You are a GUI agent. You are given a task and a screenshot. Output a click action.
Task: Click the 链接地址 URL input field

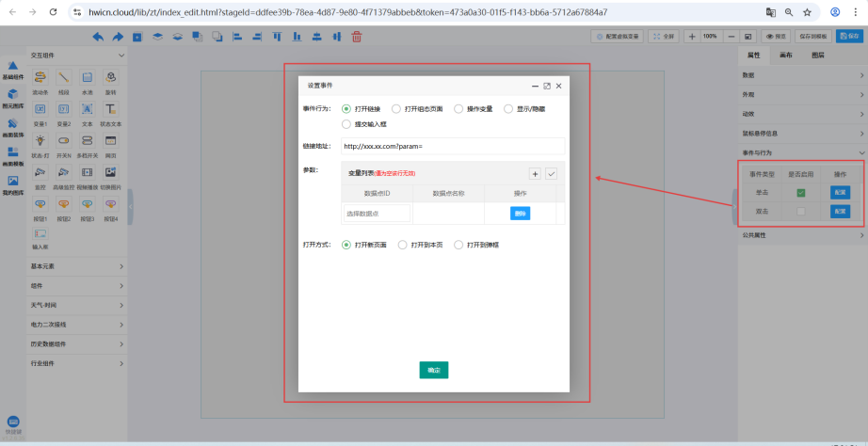[x=452, y=146]
